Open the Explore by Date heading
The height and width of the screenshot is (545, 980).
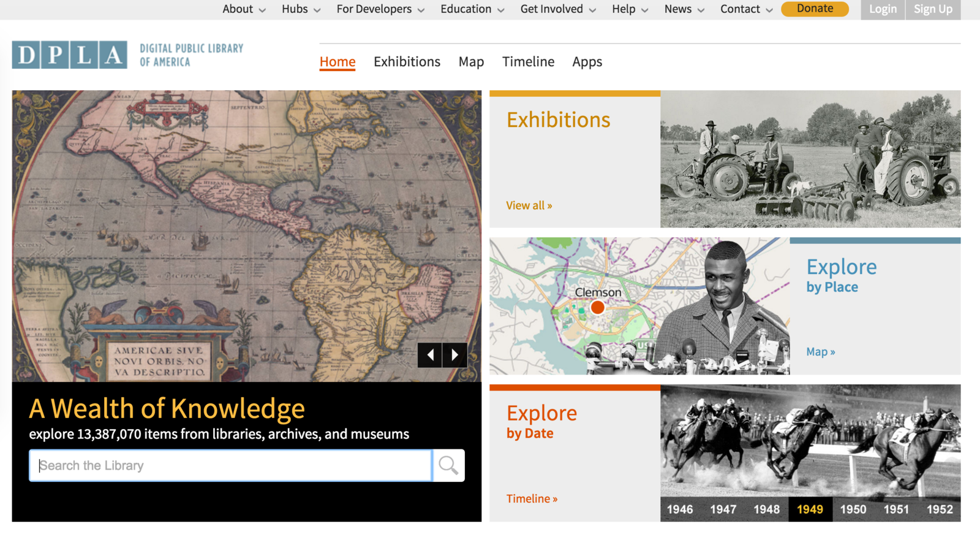[x=541, y=421]
